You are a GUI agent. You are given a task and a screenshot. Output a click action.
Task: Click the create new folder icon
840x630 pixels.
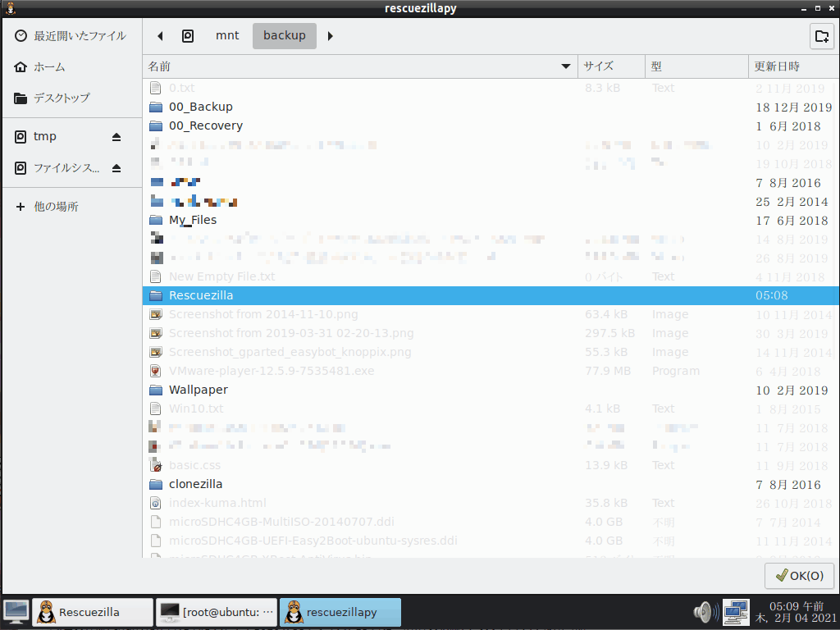click(x=822, y=36)
